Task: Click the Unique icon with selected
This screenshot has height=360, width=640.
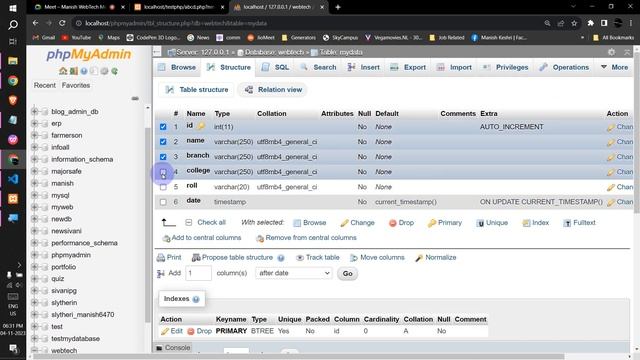Action: coord(480,223)
